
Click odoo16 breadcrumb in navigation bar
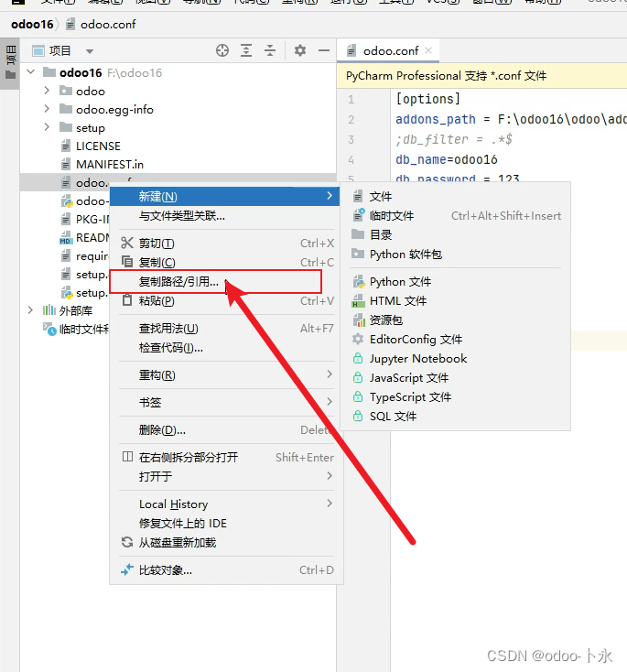[32, 25]
